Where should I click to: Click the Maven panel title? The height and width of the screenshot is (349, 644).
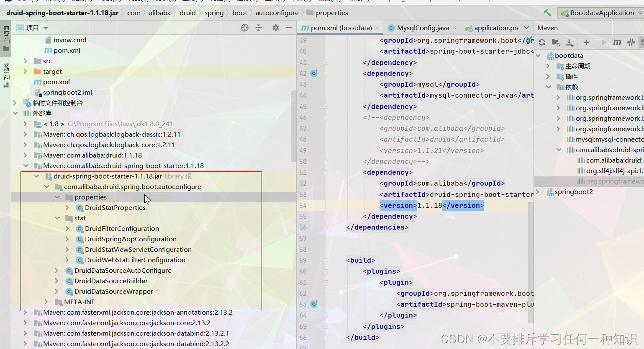click(x=547, y=28)
